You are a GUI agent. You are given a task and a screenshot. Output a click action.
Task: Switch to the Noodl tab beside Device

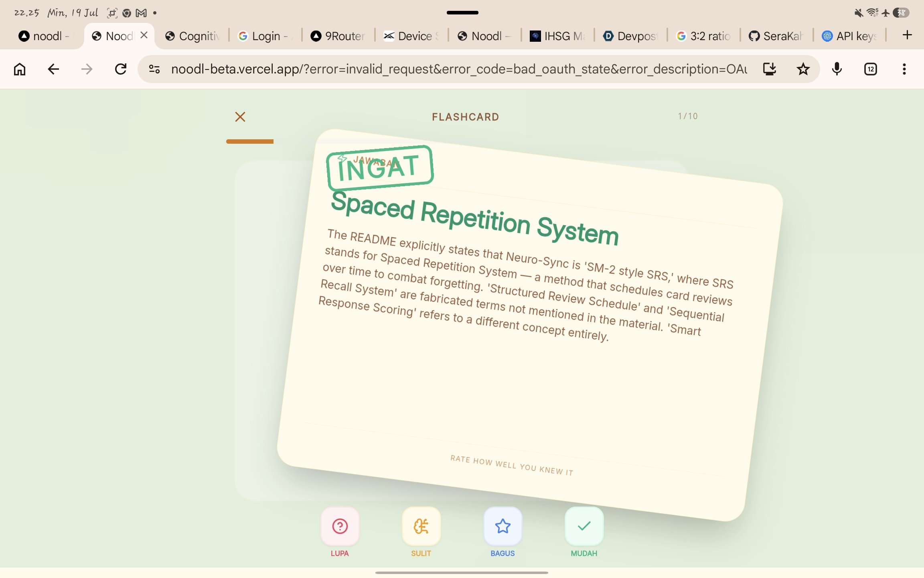coord(484,36)
